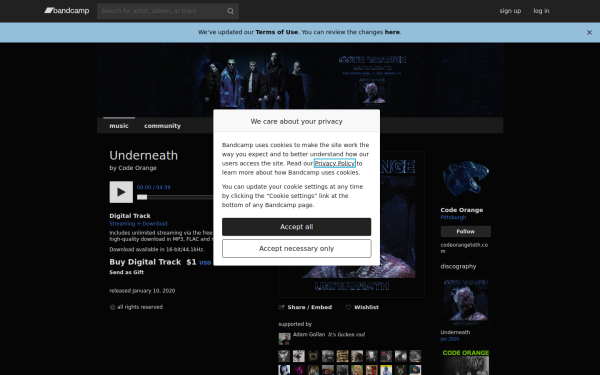Open the Privacy Policy link
Viewport: 600px width, 375px height.
pos(335,163)
